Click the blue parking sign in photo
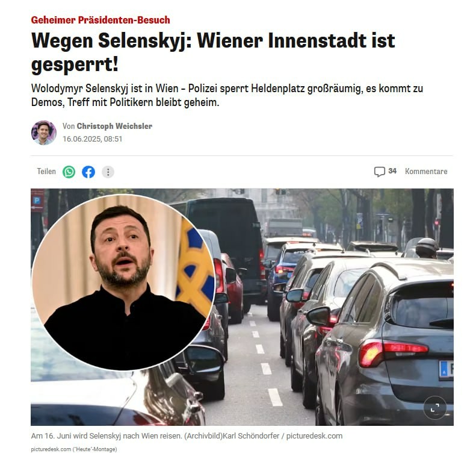 point(37,201)
